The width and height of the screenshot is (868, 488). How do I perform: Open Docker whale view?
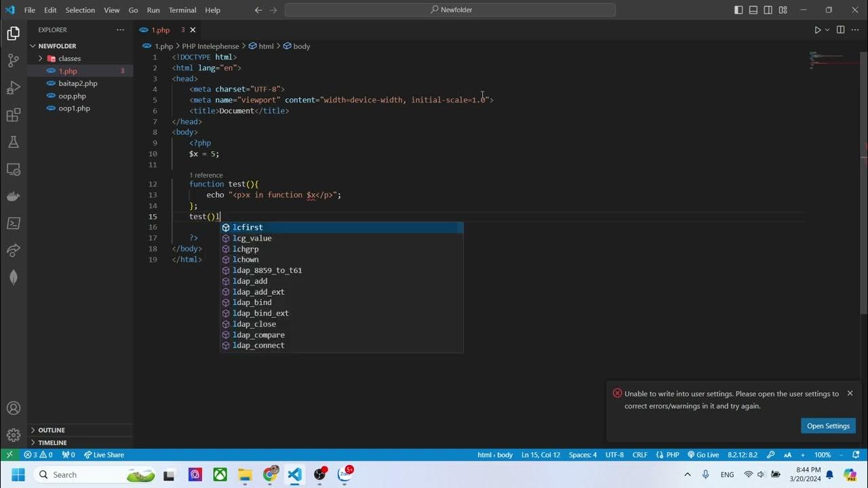pyautogui.click(x=13, y=196)
